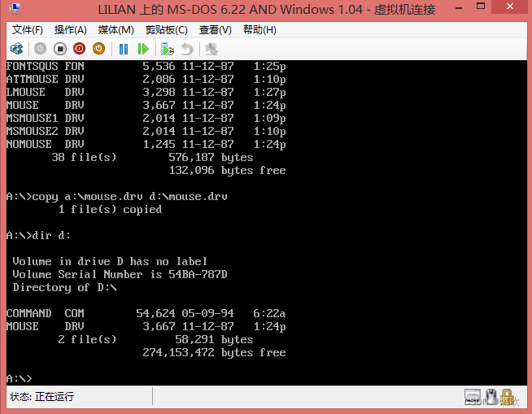This screenshot has width=532, height=414.
Task: Click the COMMAND COM file row
Action: (x=146, y=313)
